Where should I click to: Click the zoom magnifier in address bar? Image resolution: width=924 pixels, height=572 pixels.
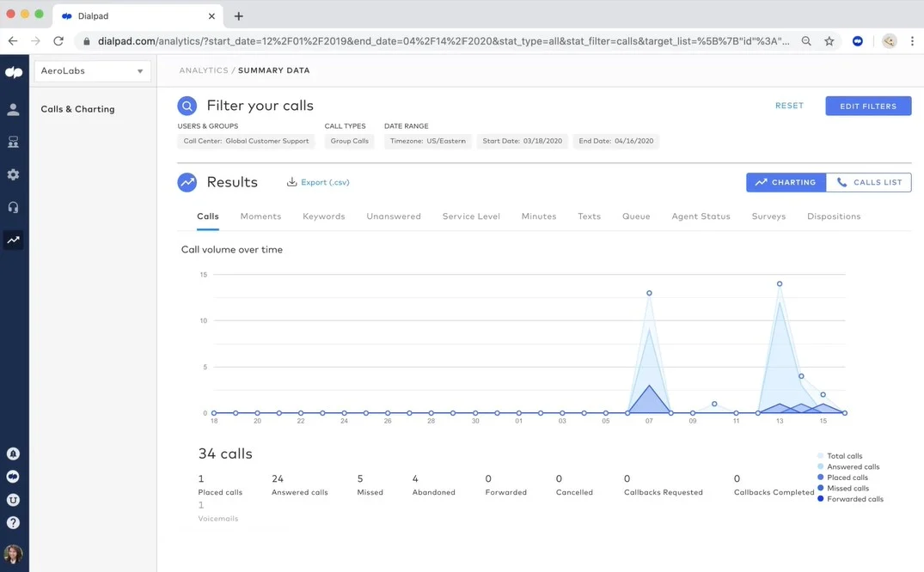(806, 40)
